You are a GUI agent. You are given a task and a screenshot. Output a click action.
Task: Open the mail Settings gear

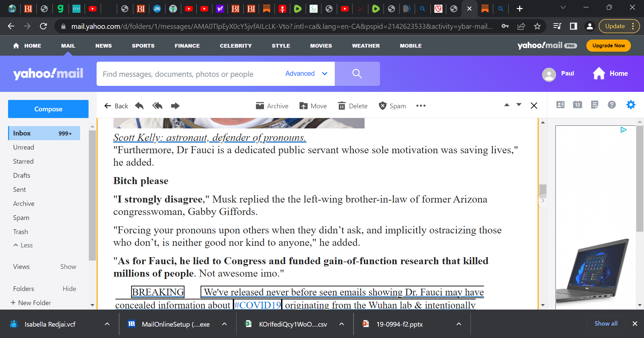[631, 105]
